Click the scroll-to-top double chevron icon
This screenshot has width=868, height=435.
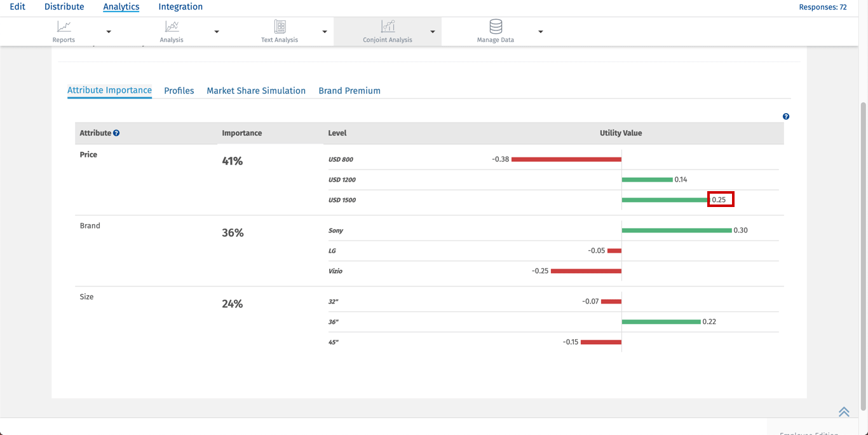click(x=844, y=412)
